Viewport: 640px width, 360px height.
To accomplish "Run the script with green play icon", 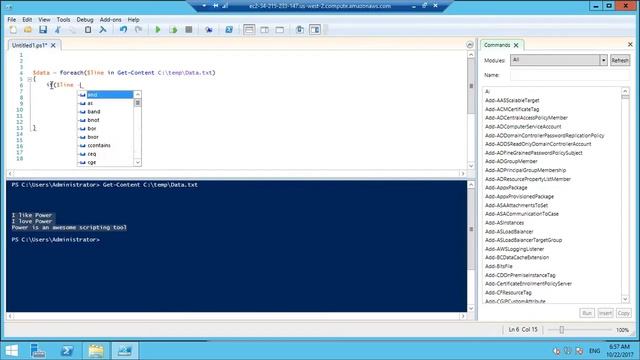I will pyautogui.click(x=158, y=29).
